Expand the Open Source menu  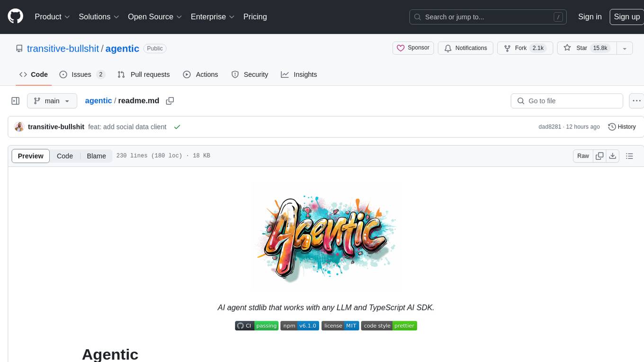(x=155, y=17)
